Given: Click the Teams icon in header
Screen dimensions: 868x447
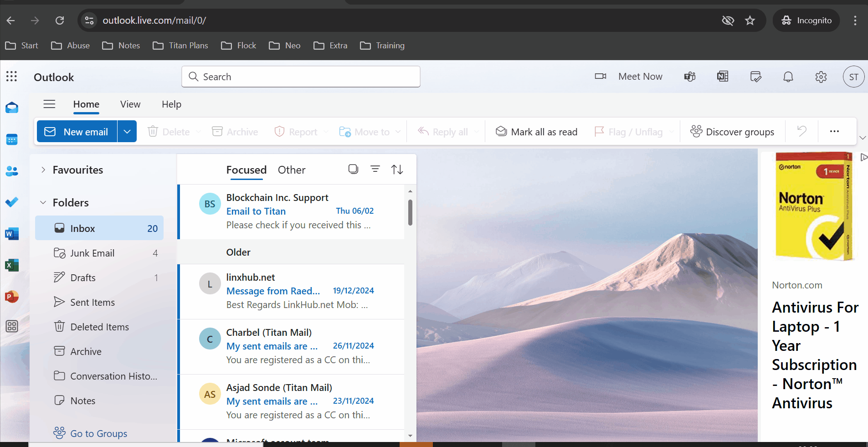Looking at the screenshot, I should (690, 77).
